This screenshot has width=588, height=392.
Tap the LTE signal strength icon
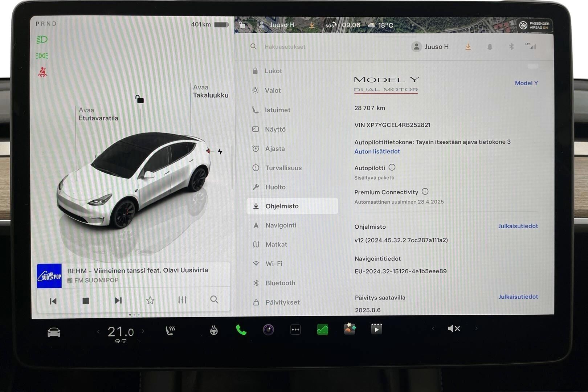point(531,46)
